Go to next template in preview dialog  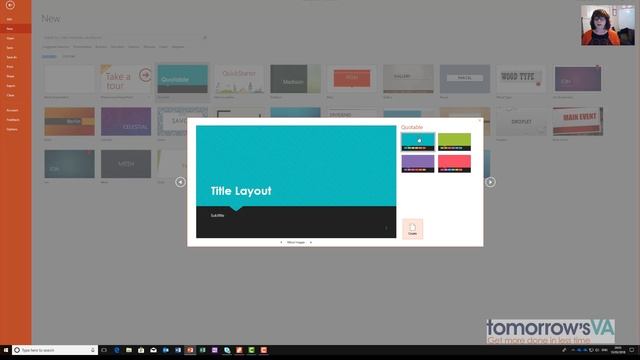(490, 182)
